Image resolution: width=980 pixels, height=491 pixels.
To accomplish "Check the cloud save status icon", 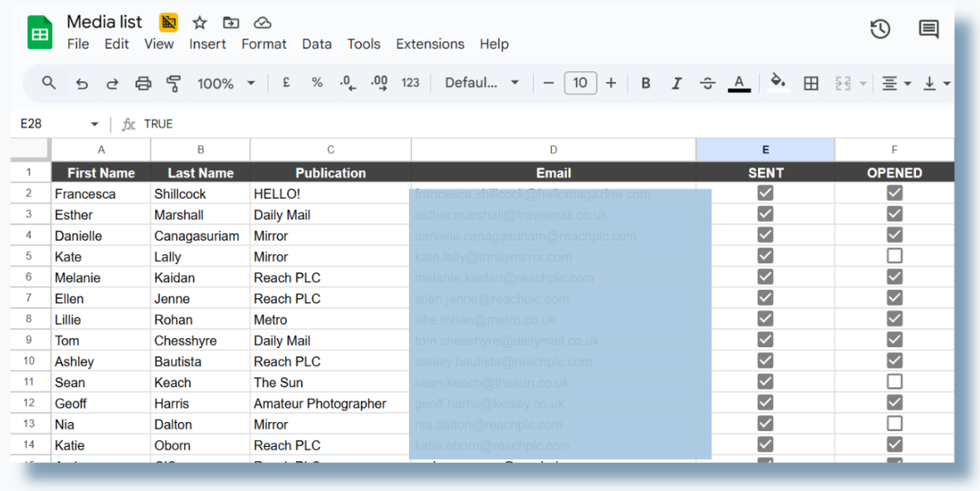I will click(x=263, y=23).
